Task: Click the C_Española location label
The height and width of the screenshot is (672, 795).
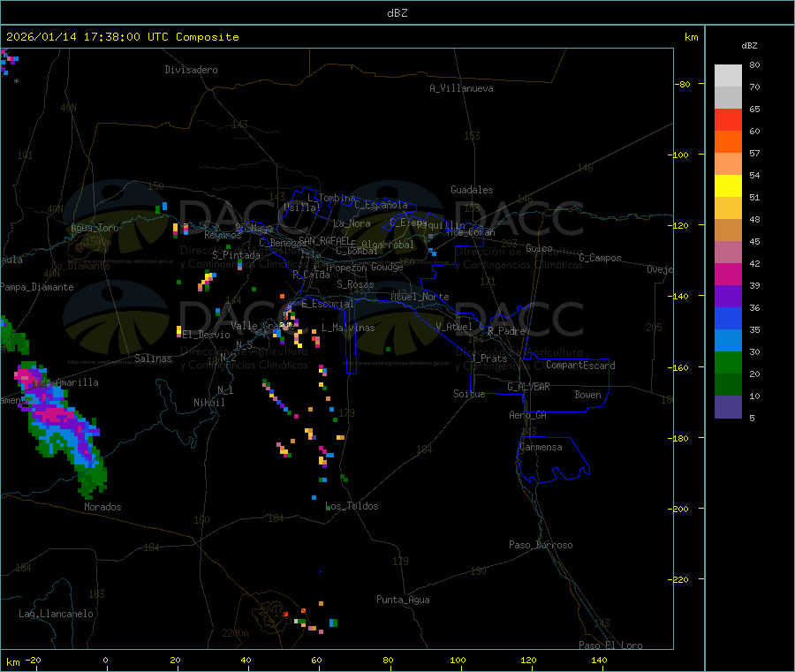Action: coord(381,205)
